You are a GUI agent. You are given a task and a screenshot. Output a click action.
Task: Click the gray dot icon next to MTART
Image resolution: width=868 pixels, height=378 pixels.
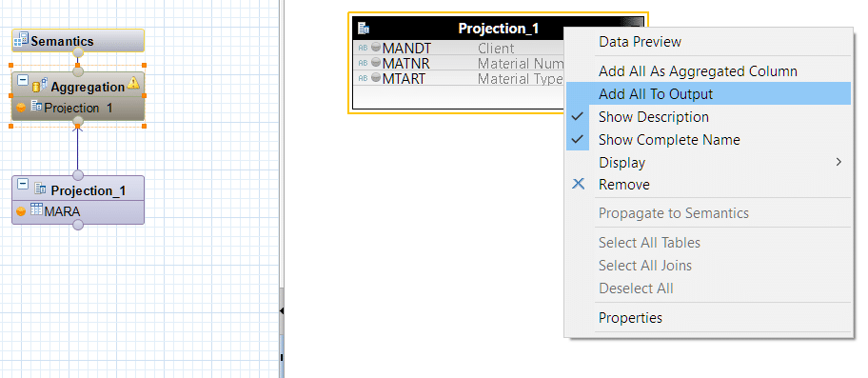pyautogui.click(x=376, y=78)
